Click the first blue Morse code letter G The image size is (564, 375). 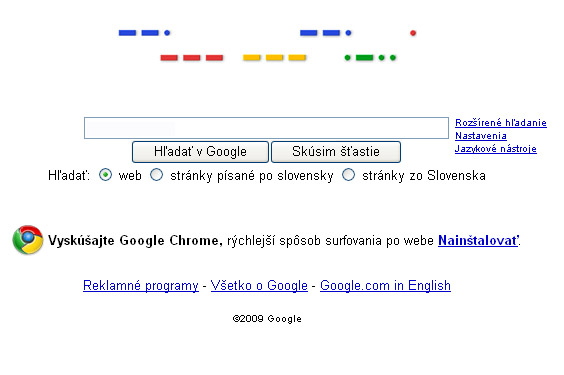click(x=144, y=33)
